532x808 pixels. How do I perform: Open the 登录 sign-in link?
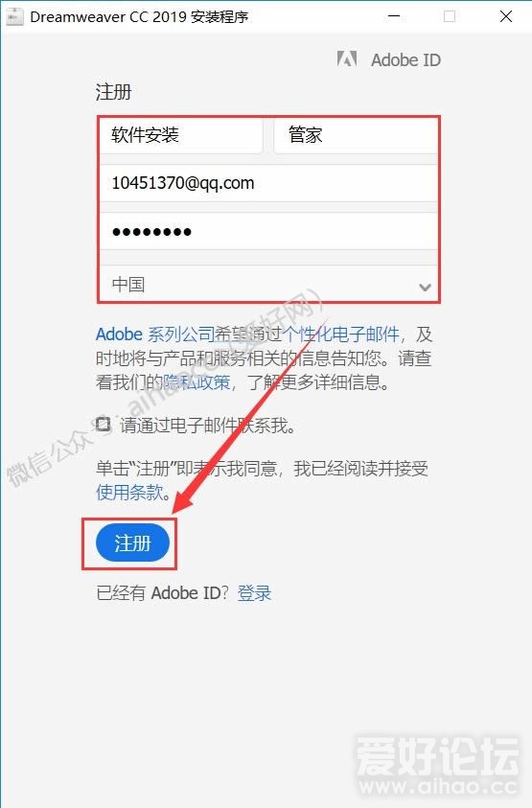click(x=254, y=593)
